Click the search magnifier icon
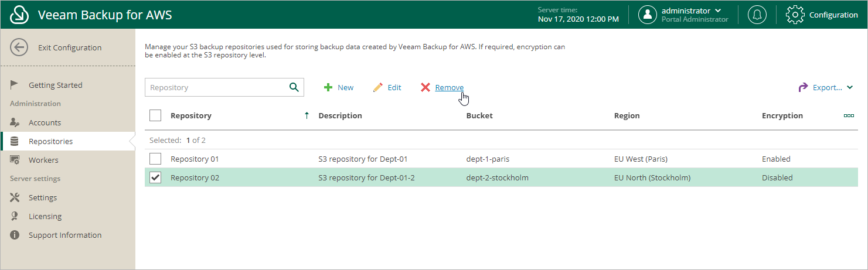Viewport: 868px width, 270px height. coord(294,87)
